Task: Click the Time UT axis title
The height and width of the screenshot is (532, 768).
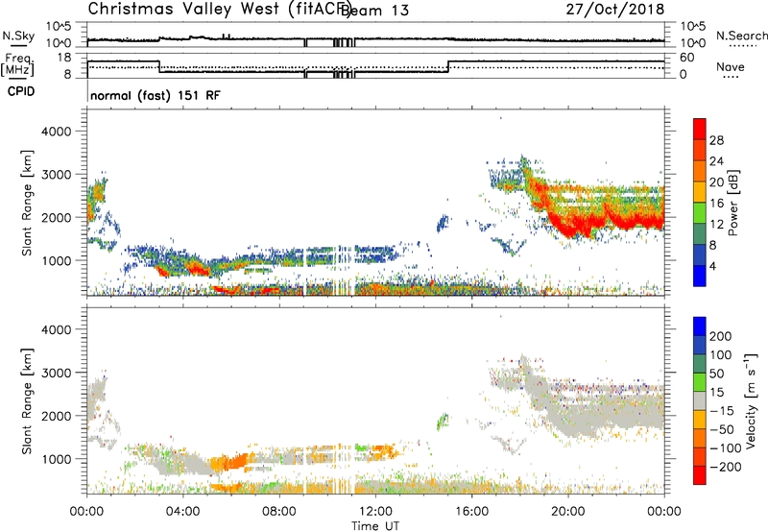Action: pyautogui.click(x=375, y=526)
